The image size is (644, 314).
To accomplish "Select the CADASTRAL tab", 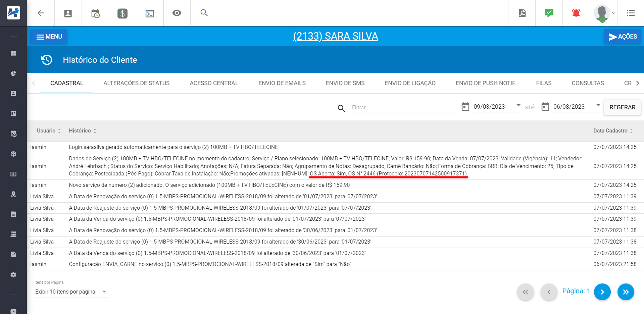I will tap(67, 83).
